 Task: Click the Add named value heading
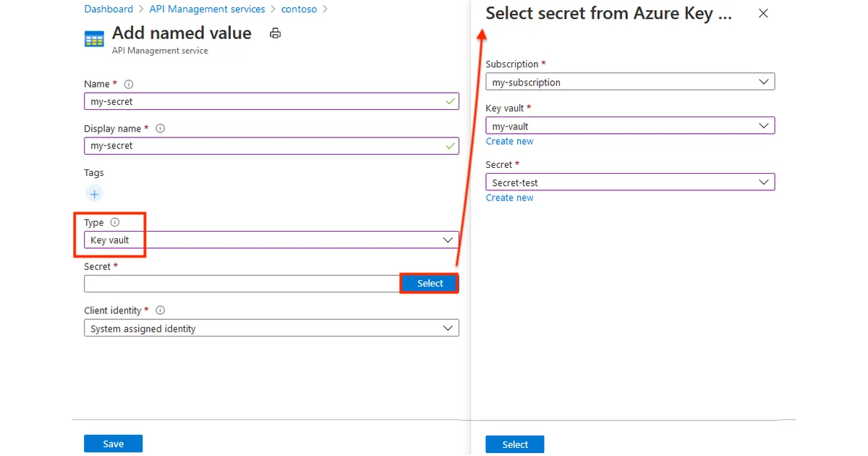tap(182, 33)
